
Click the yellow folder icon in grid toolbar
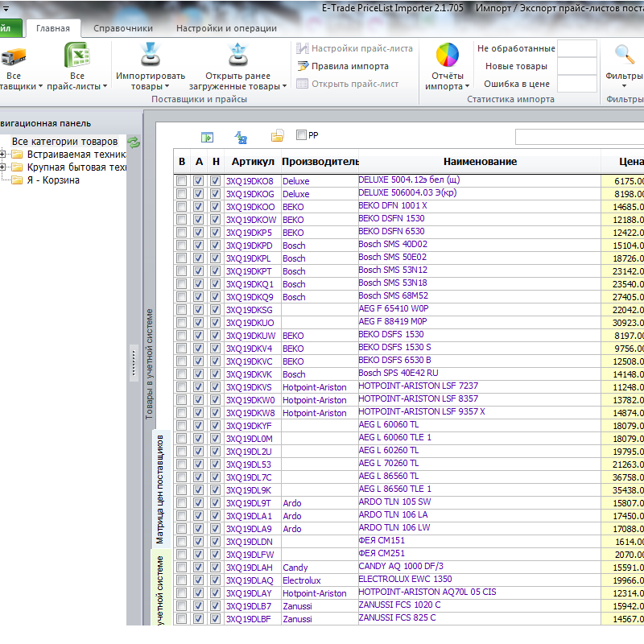coord(277,136)
